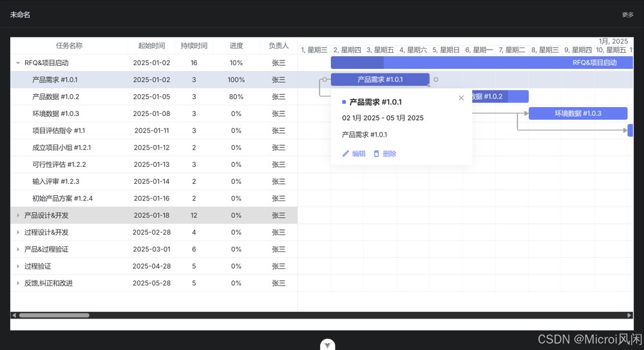Click the scrollbar right arrow

(629, 315)
